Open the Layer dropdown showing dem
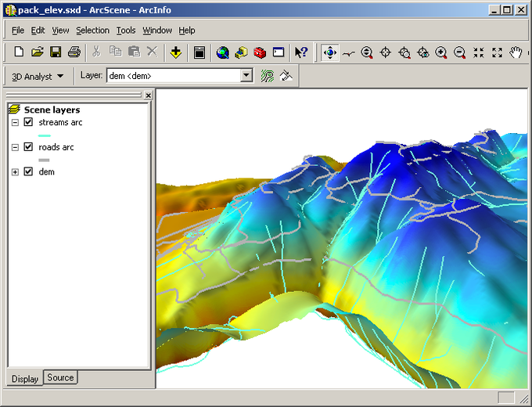Screen dimensions: 532x407 [246, 76]
